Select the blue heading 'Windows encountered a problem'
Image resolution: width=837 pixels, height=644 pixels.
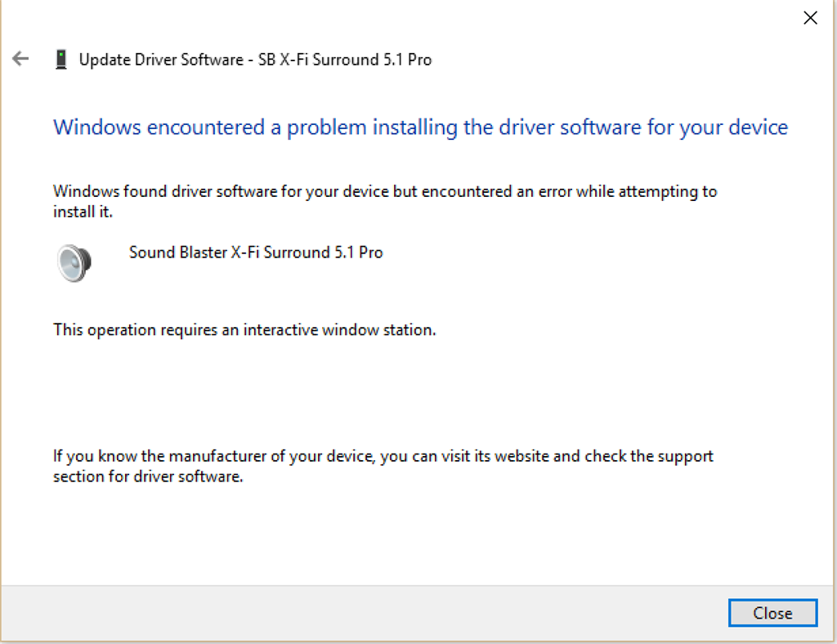coord(421,127)
